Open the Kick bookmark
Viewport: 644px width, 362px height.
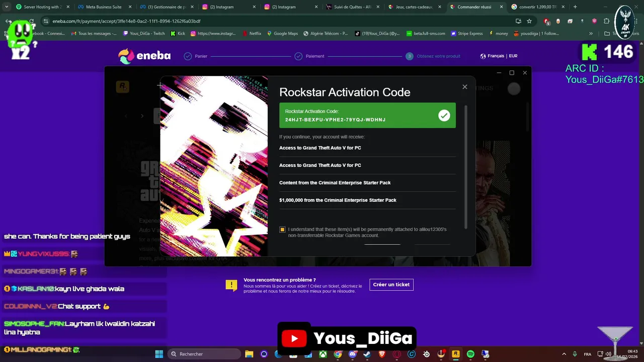pyautogui.click(x=178, y=33)
